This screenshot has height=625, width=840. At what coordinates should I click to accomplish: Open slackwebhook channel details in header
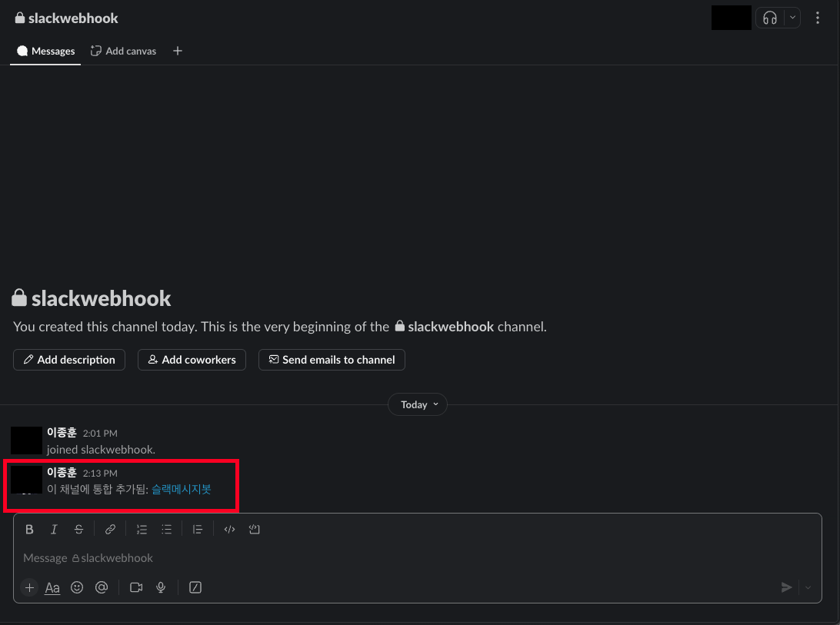tap(66, 18)
